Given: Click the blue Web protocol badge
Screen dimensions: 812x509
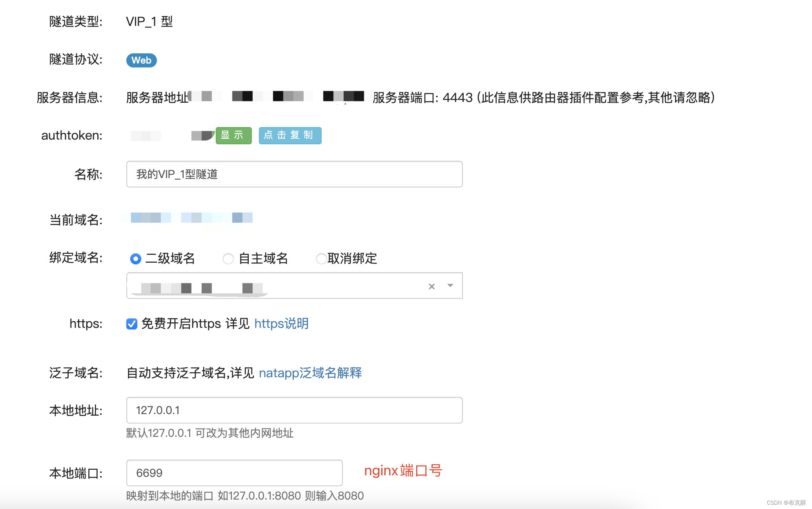Looking at the screenshot, I should [141, 60].
